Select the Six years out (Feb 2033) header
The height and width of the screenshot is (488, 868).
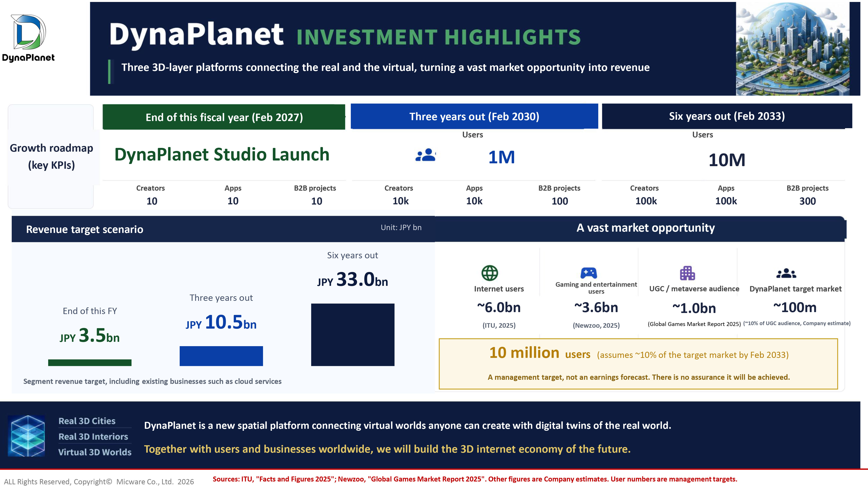tap(727, 116)
